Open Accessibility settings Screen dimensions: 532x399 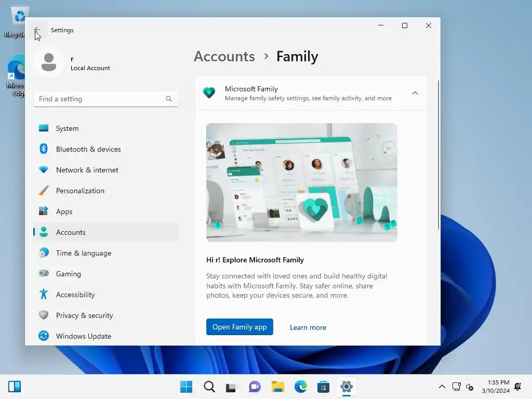pyautogui.click(x=106, y=294)
